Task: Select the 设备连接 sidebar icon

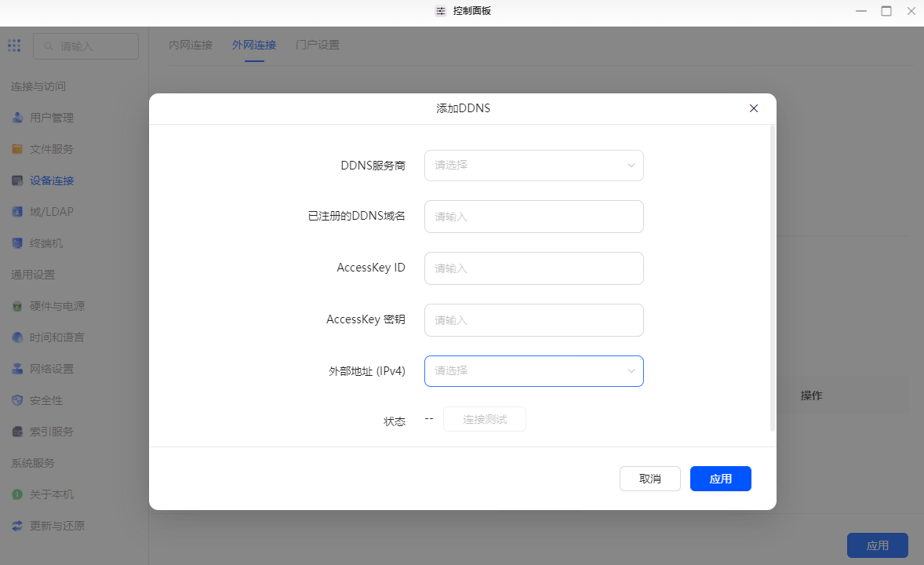Action: point(18,180)
